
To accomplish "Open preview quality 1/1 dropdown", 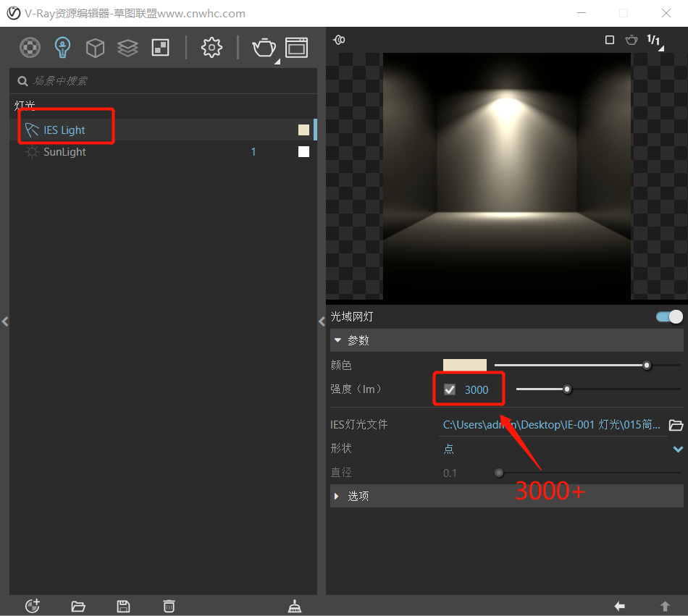I will (x=655, y=41).
